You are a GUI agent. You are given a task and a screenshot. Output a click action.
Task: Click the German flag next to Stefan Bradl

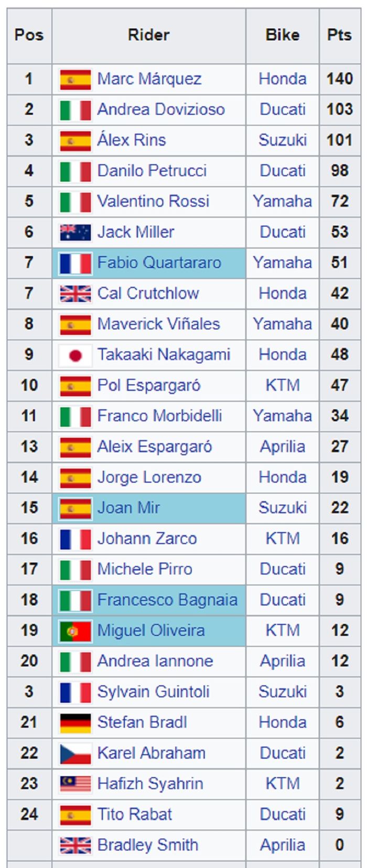75,722
